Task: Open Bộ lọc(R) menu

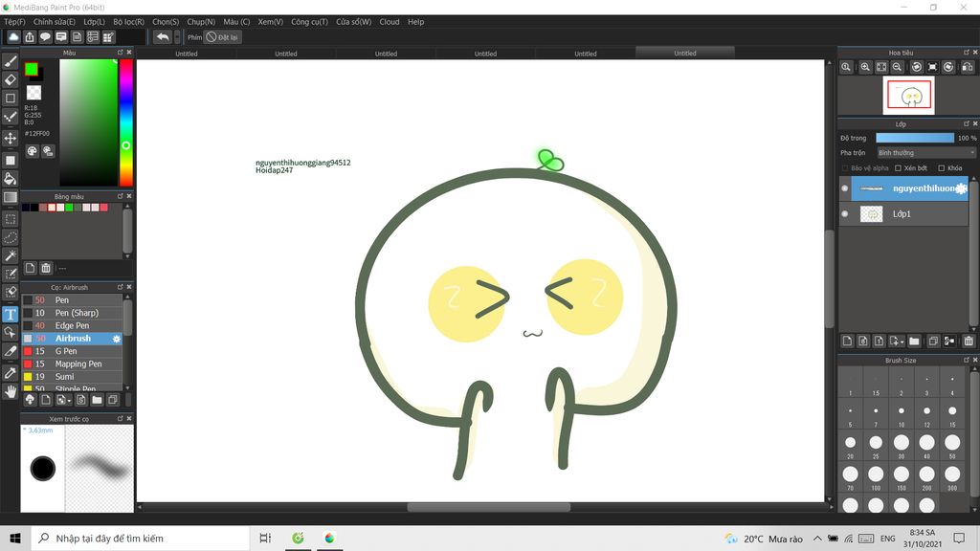Action: [129, 22]
